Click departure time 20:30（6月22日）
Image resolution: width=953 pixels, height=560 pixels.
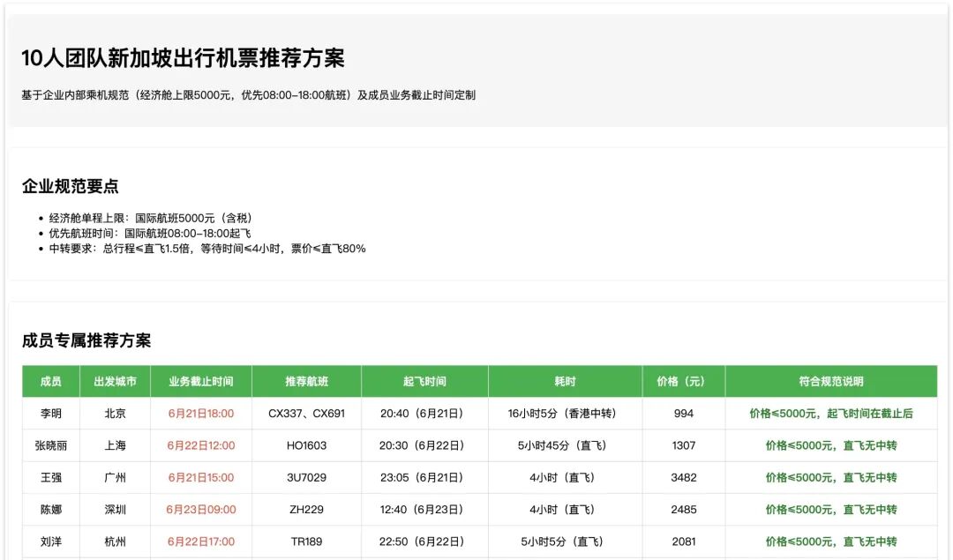424,446
